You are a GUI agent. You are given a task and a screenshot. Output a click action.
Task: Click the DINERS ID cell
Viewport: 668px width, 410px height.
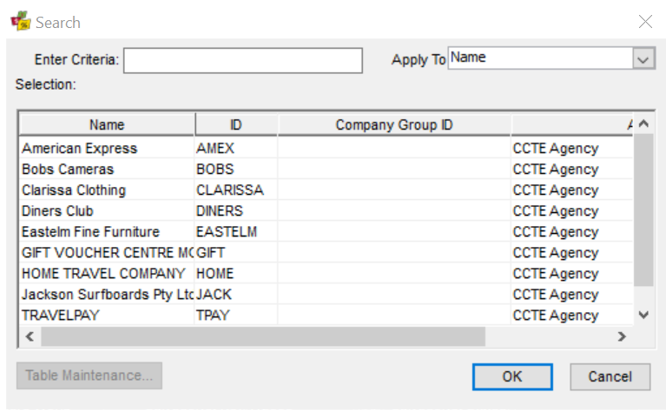click(x=236, y=211)
